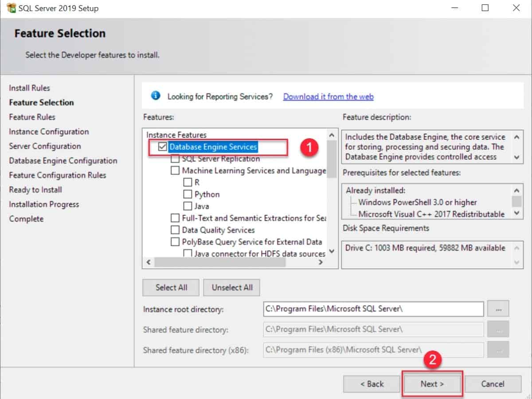Select the Feature Rules step
This screenshot has height=399, width=532.
click(x=32, y=117)
